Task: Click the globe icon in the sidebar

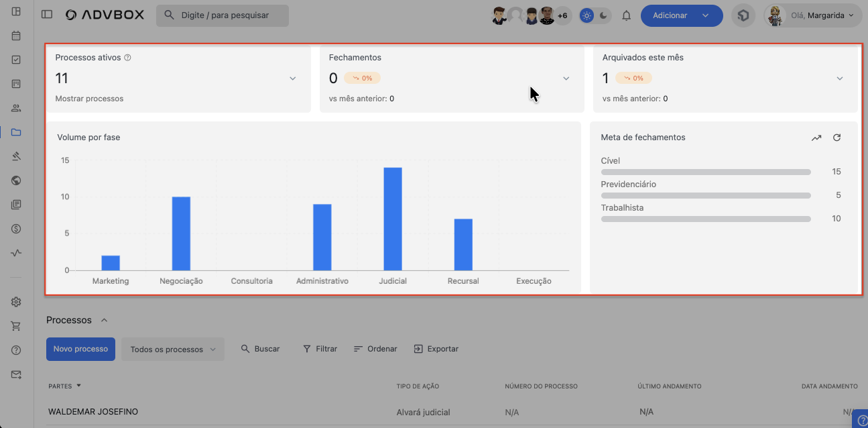Action: coord(16,180)
